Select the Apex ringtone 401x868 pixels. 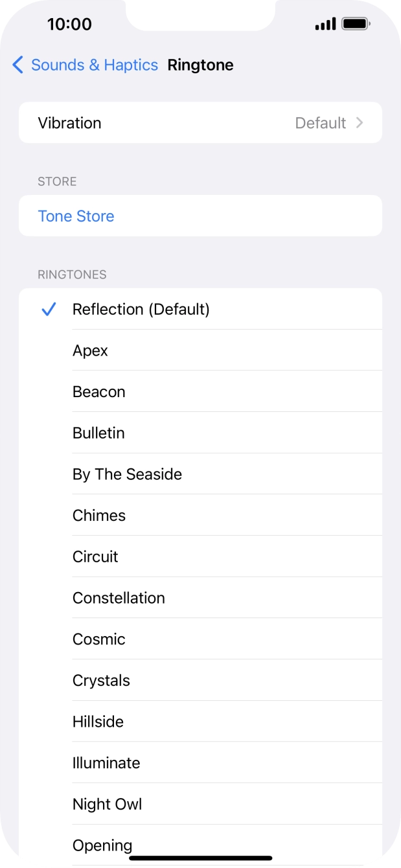click(x=90, y=350)
